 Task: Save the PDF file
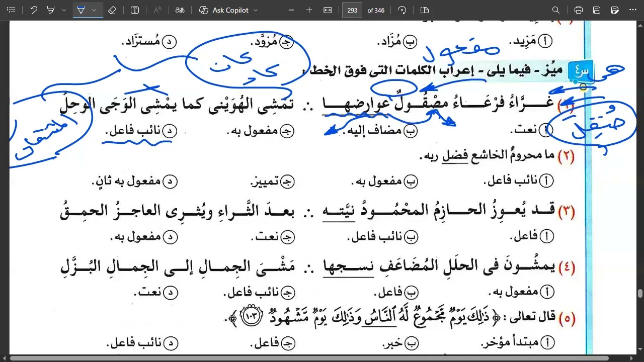(x=597, y=10)
